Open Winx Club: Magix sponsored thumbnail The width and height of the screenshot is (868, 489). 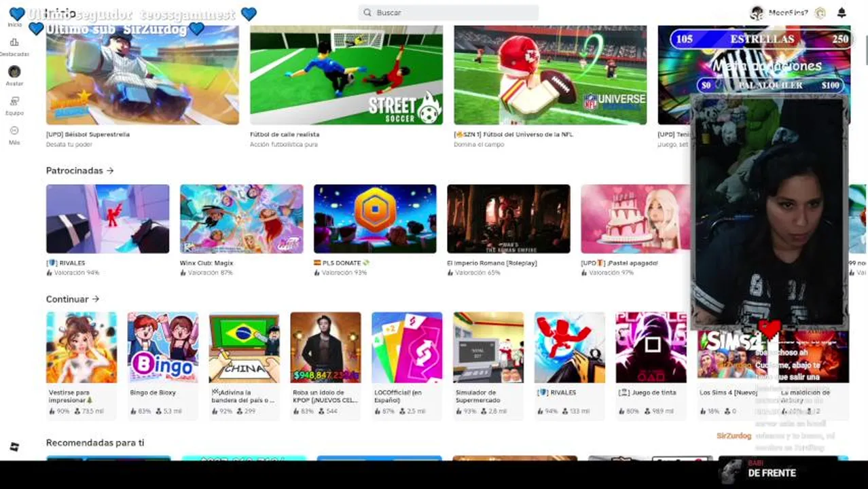coord(241,219)
